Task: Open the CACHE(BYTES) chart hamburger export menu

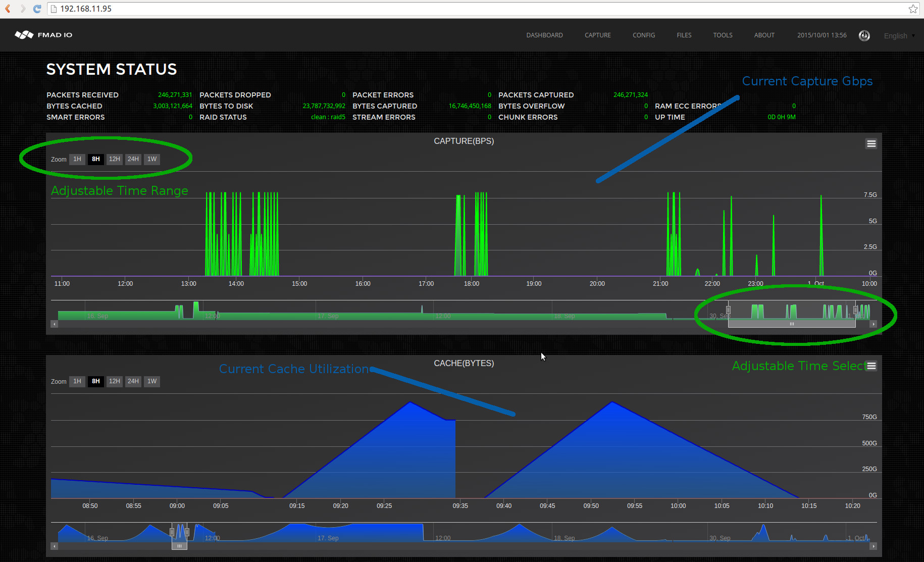Action: pos(871,365)
